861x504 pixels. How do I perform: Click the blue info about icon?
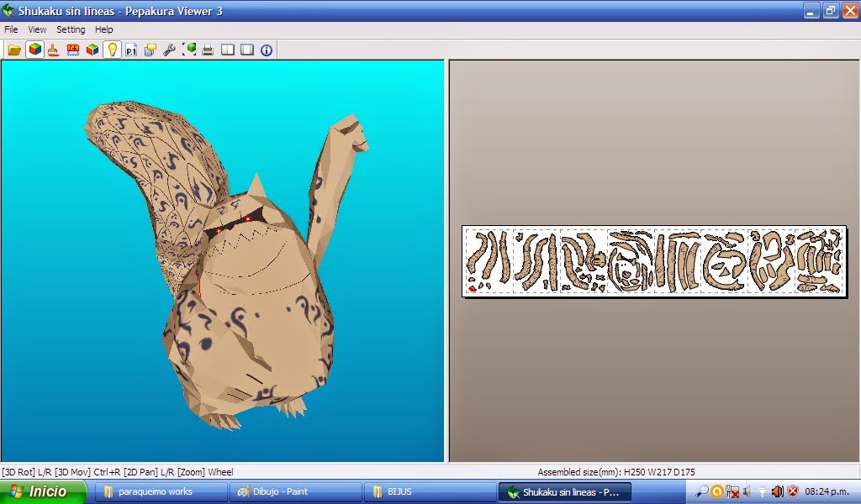pos(267,50)
